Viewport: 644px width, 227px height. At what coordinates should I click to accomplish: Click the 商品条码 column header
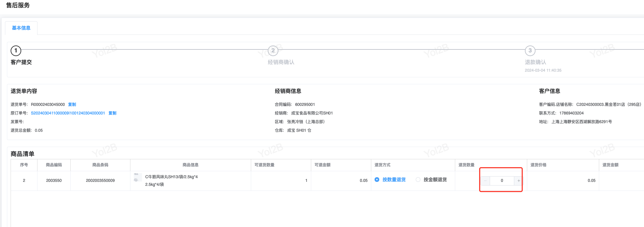tap(100, 165)
